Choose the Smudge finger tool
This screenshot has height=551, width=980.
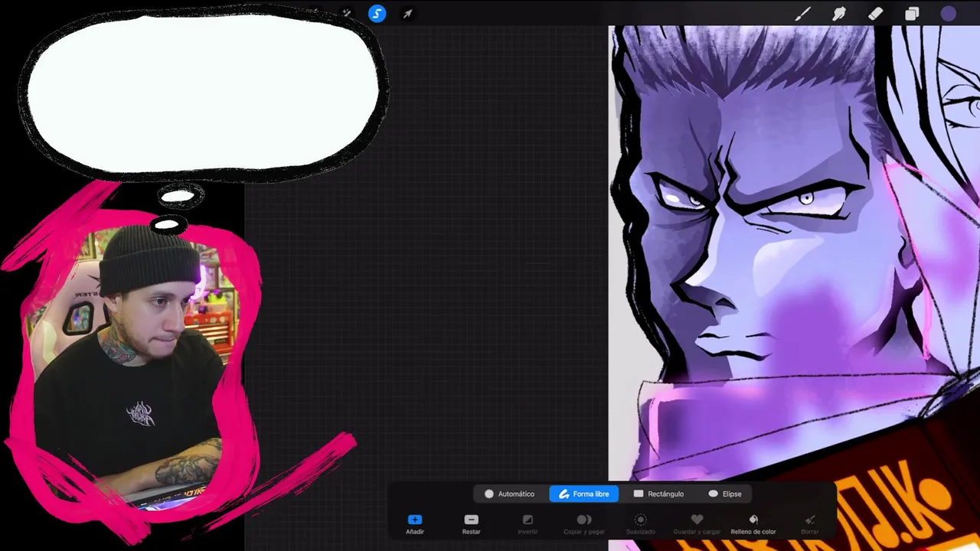click(839, 14)
